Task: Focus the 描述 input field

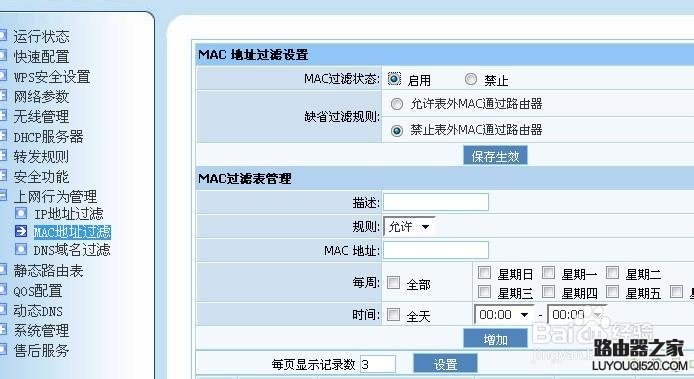Action: (436, 202)
